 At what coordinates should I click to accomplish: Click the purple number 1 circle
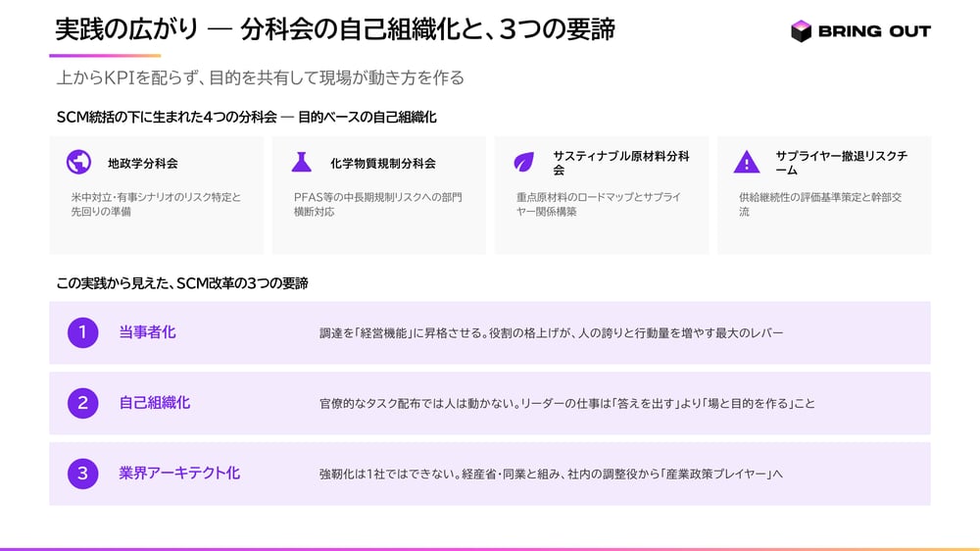[82, 332]
